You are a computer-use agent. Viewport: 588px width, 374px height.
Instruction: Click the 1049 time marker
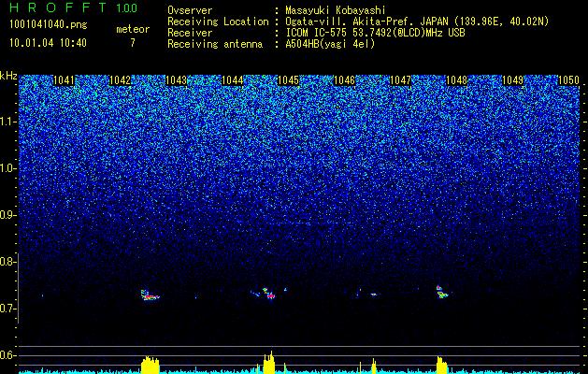[x=512, y=79]
